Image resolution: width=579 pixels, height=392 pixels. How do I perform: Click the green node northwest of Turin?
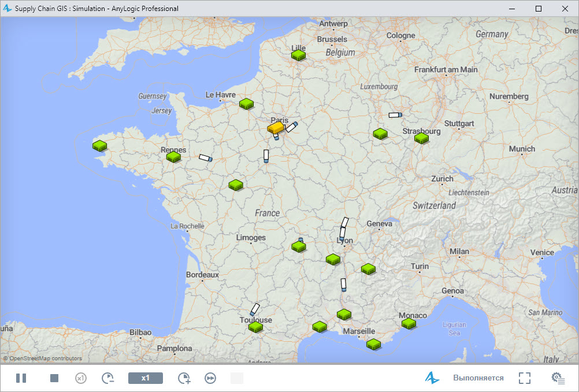368,269
